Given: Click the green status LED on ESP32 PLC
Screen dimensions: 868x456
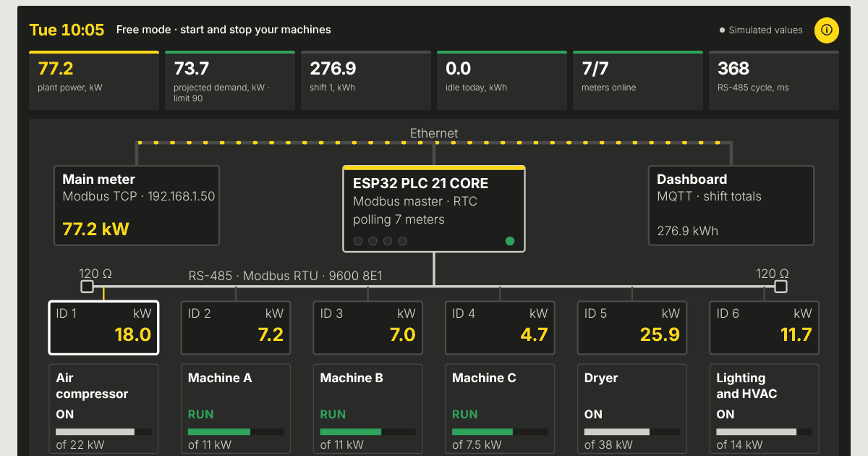Looking at the screenshot, I should [x=510, y=241].
